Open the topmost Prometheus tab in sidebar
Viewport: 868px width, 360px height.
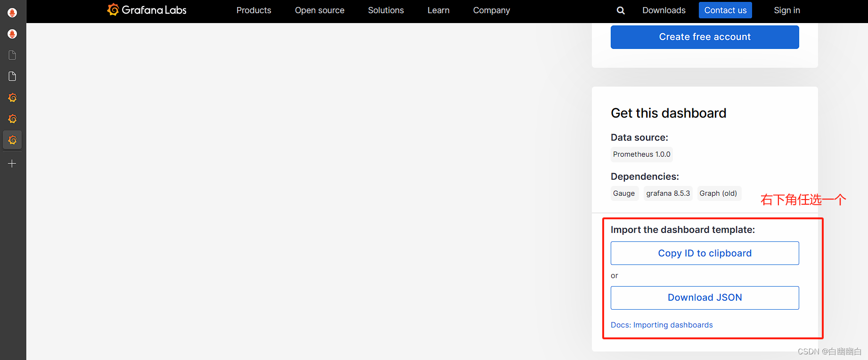pos(12,13)
